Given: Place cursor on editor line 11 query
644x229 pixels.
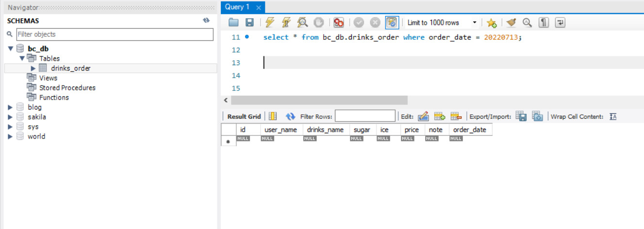Looking at the screenshot, I should 393,37.
